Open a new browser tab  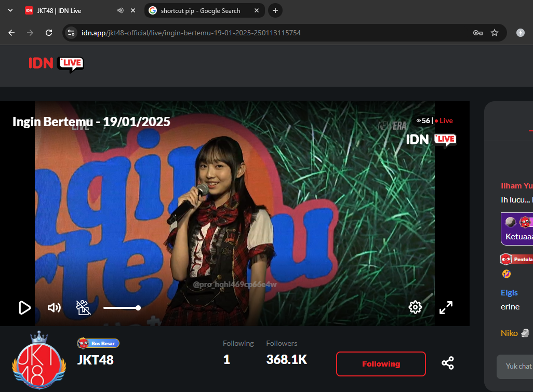275,10
